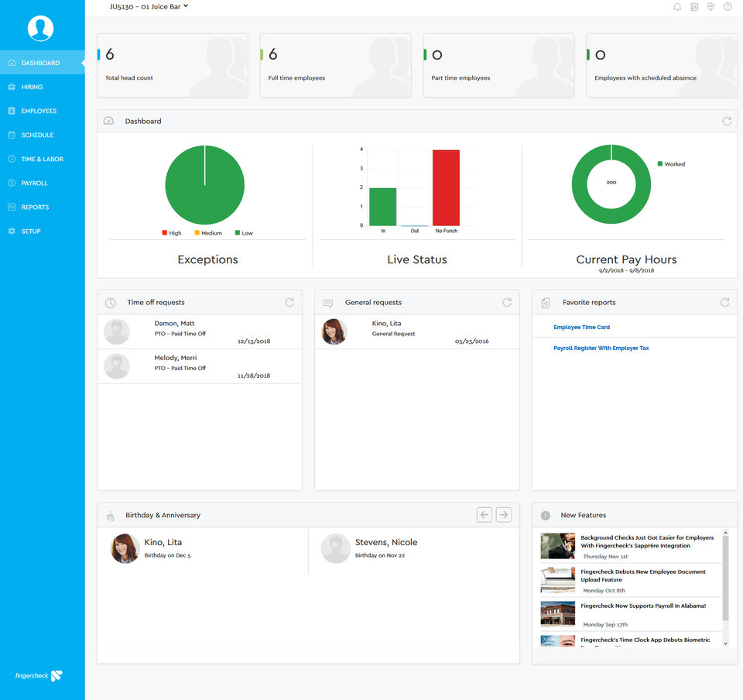Toggle the Worked legend item

coord(671,164)
